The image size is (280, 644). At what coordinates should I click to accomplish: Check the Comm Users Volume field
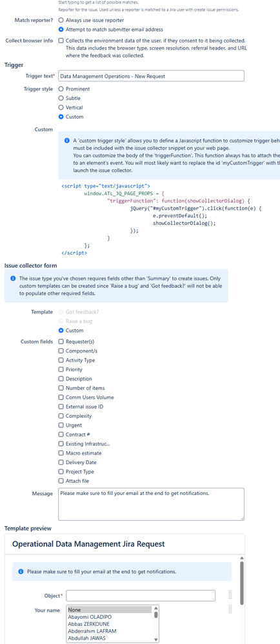click(x=61, y=397)
